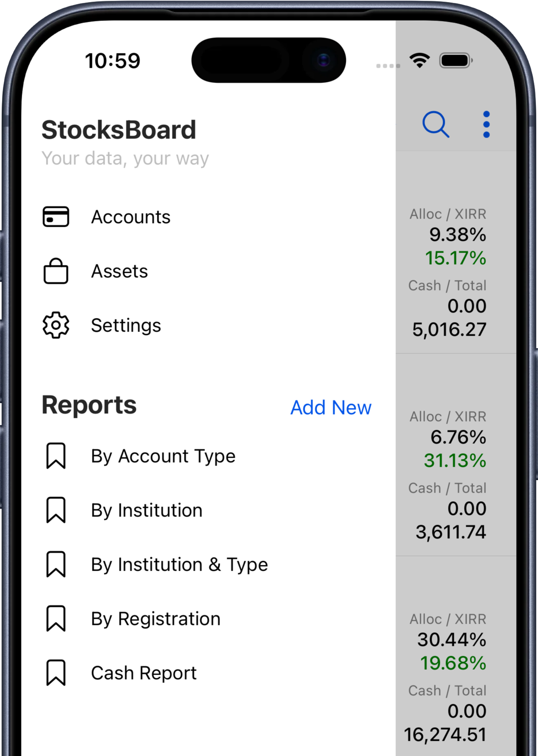Tap bookmark icon beside By Institution & Type
538x756 pixels.
click(56, 564)
